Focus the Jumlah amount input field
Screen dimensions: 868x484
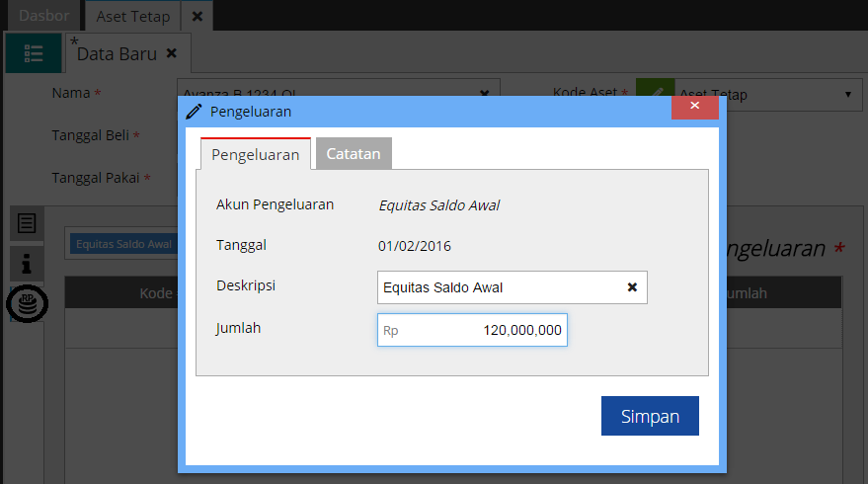[472, 331]
